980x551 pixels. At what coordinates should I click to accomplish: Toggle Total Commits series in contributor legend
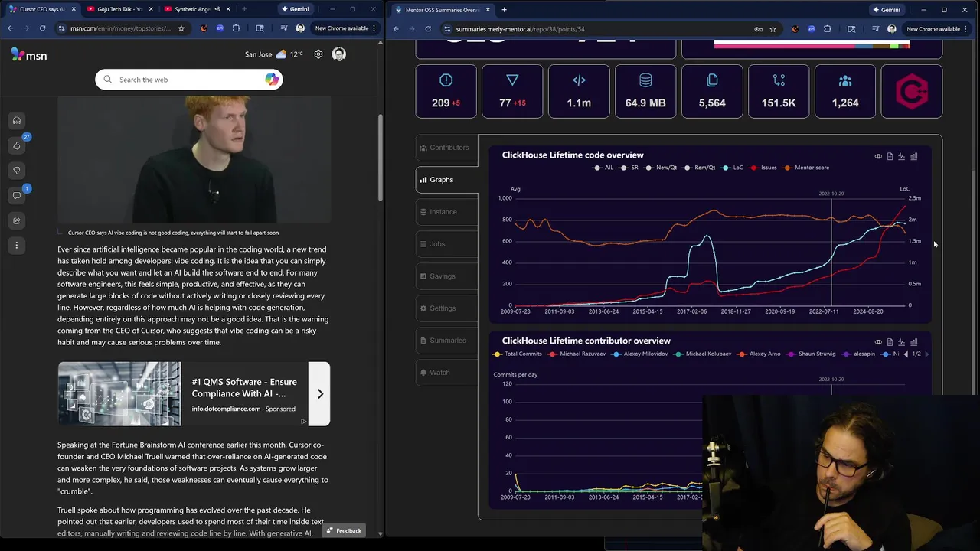(518, 354)
